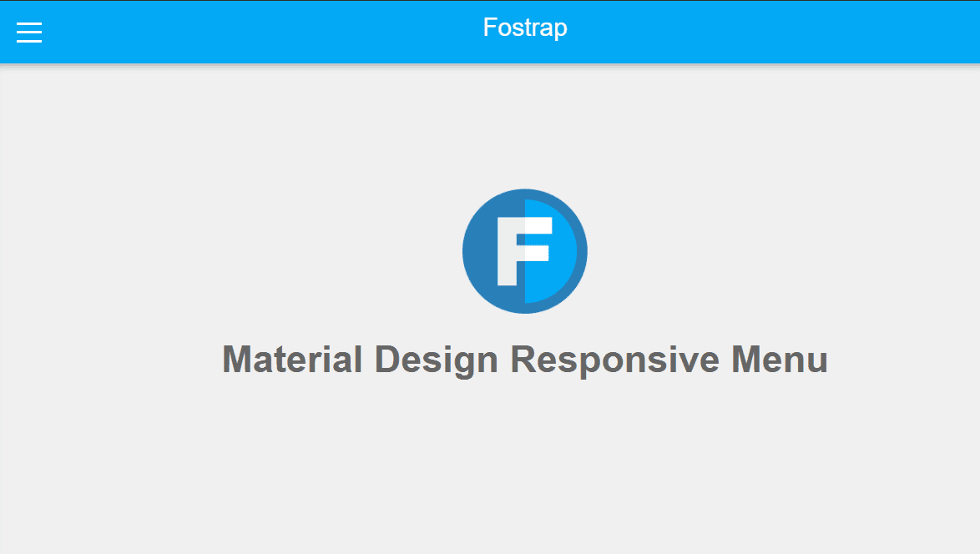Click the word Material in heading
980x554 pixels.
tap(292, 360)
